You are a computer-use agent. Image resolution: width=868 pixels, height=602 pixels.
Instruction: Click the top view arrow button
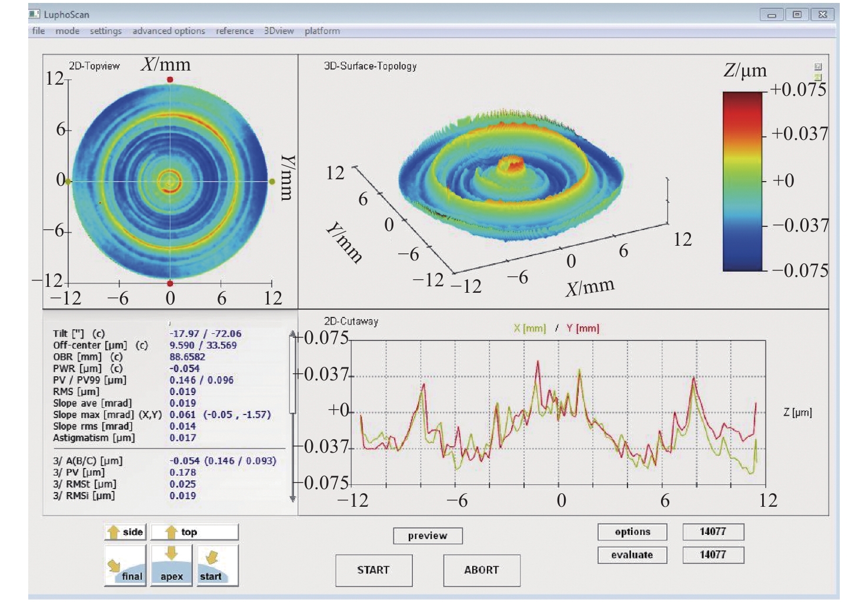coord(194,532)
